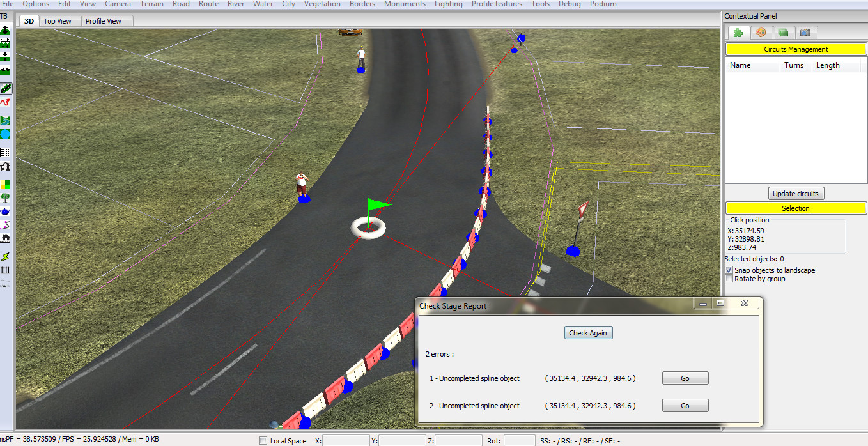868x446 pixels.
Task: Select the blue teapot object tool icon
Action: [x=6, y=211]
